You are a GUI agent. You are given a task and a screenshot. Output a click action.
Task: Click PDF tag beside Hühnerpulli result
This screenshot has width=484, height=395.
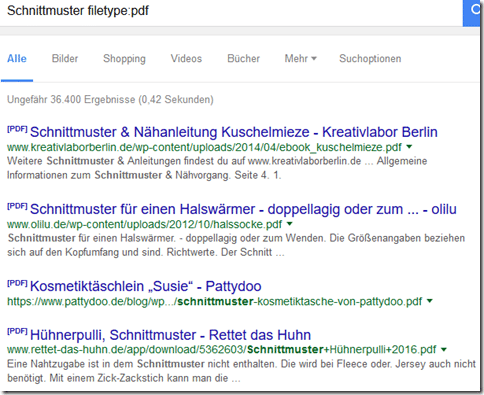(x=17, y=331)
